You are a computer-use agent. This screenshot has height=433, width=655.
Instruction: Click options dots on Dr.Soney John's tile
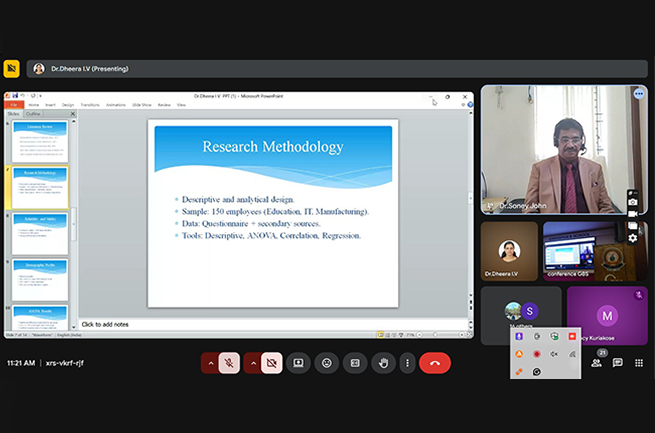click(638, 93)
